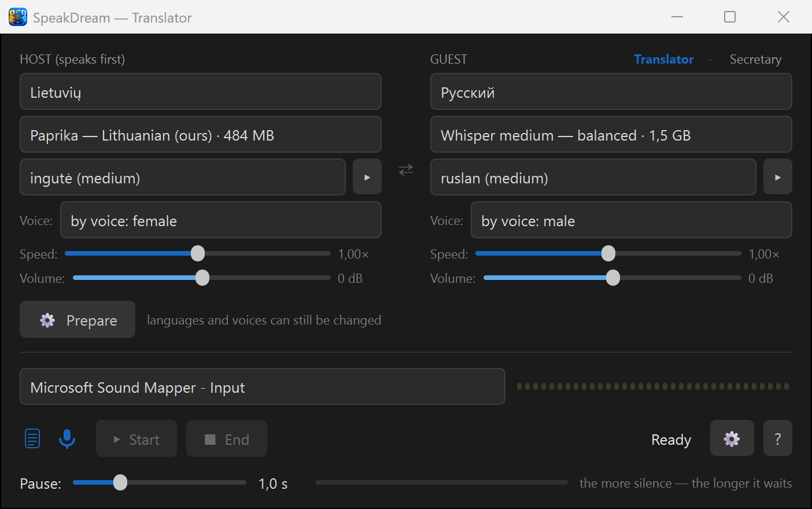Click the 'HOST (speaks first)' label

coord(72,59)
